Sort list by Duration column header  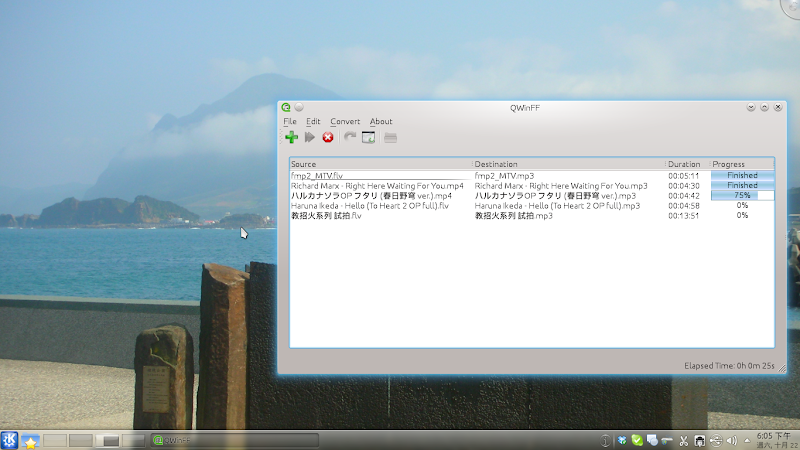685,164
